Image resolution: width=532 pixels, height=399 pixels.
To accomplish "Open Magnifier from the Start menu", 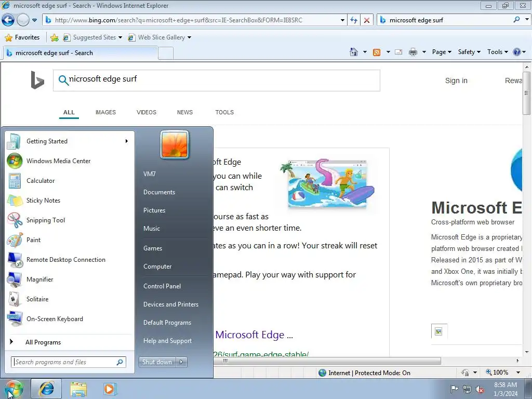I will [x=70, y=279].
